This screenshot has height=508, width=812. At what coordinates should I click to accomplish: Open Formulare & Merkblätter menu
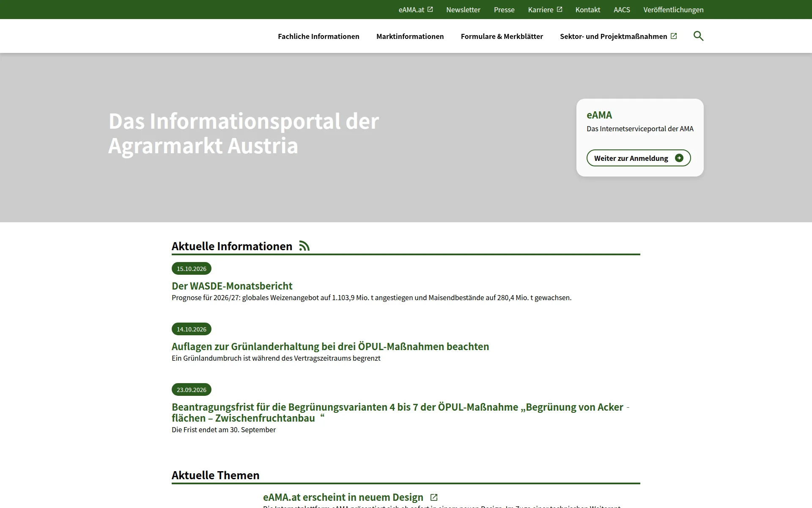pos(502,36)
